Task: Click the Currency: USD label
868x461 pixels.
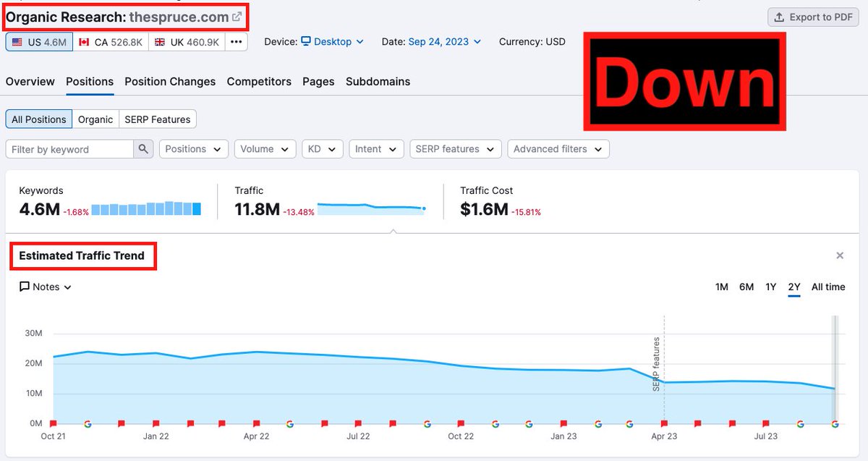Action: [x=532, y=42]
